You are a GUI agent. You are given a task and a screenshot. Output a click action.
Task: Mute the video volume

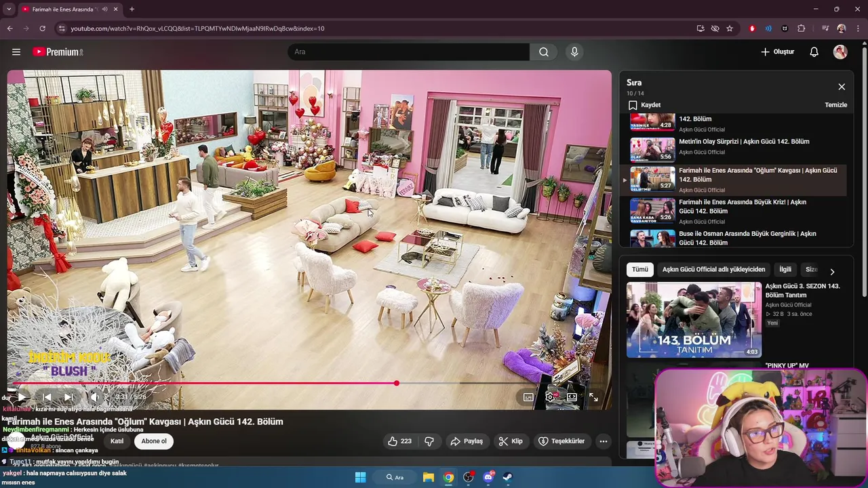click(x=95, y=397)
